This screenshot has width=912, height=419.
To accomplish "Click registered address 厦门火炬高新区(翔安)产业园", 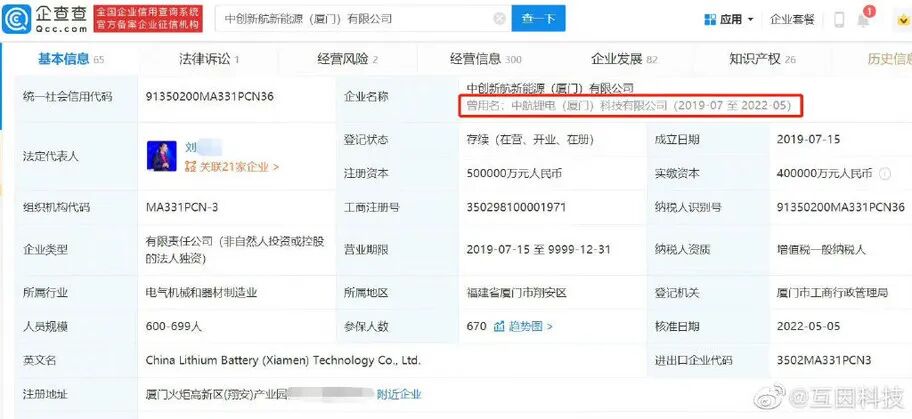I will (217, 395).
